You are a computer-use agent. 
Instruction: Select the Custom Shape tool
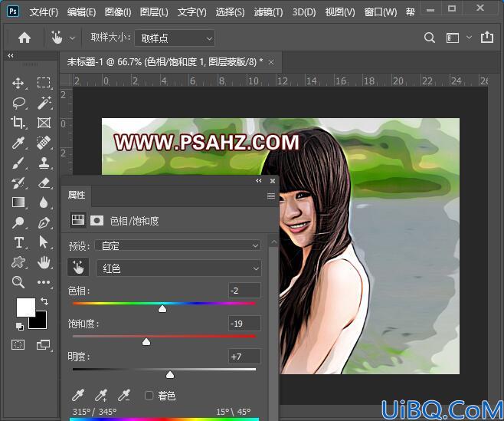point(18,262)
